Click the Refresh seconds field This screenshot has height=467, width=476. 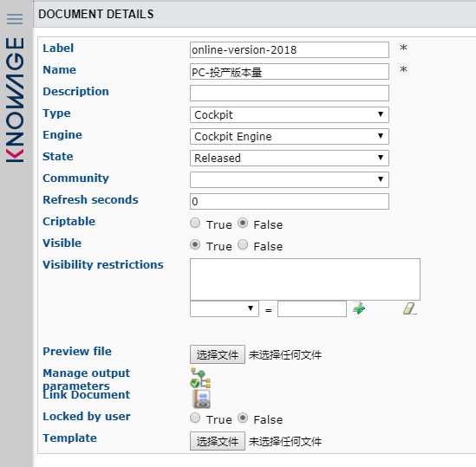(290, 202)
